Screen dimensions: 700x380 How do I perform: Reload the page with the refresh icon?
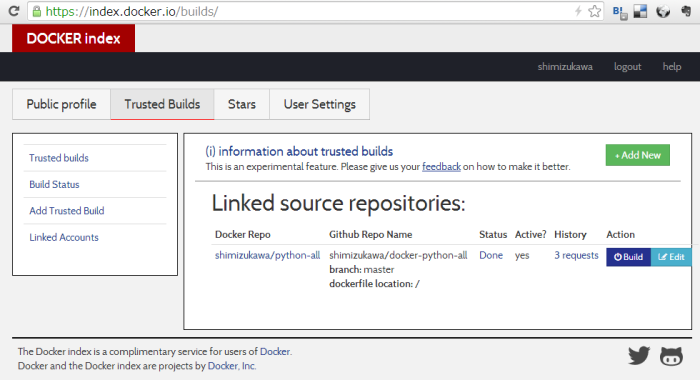(14, 11)
